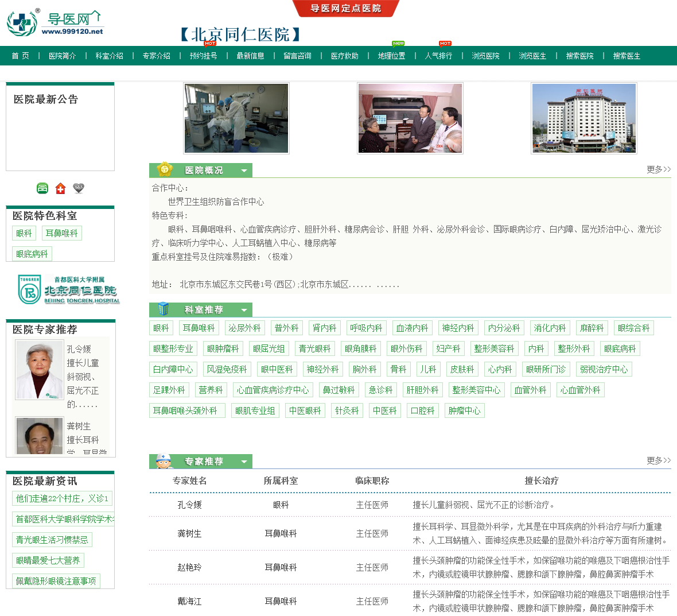Open news item 青光眼生活习惯禁忌
Screen dimensions: 677x616
click(52, 540)
